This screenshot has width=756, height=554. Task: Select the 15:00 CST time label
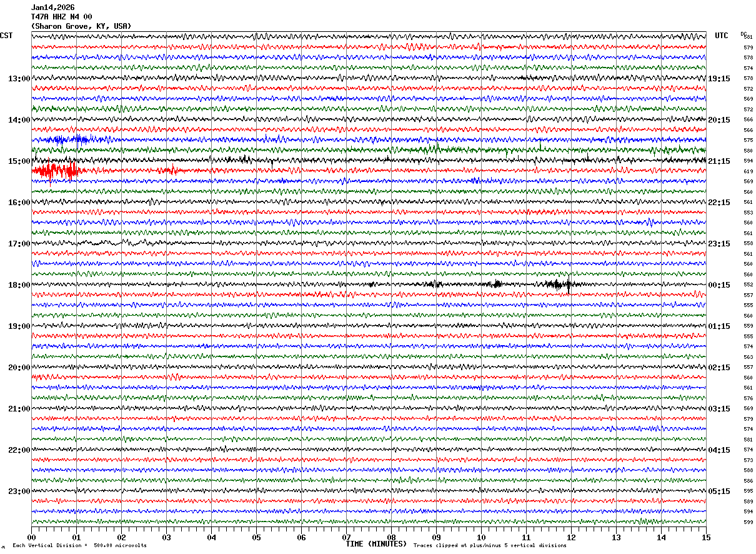click(19, 161)
